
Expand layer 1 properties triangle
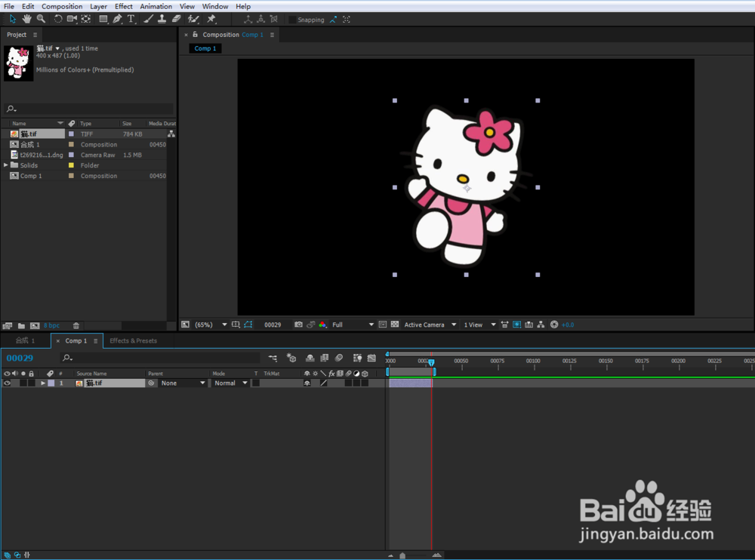43,383
